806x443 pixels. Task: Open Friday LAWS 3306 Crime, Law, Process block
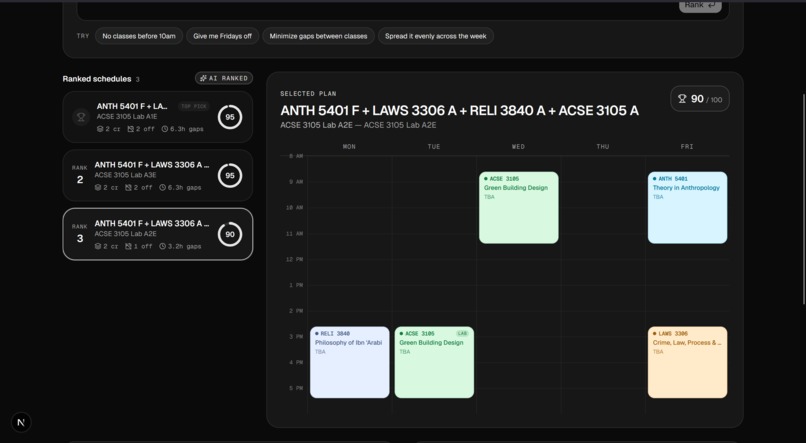(x=687, y=362)
